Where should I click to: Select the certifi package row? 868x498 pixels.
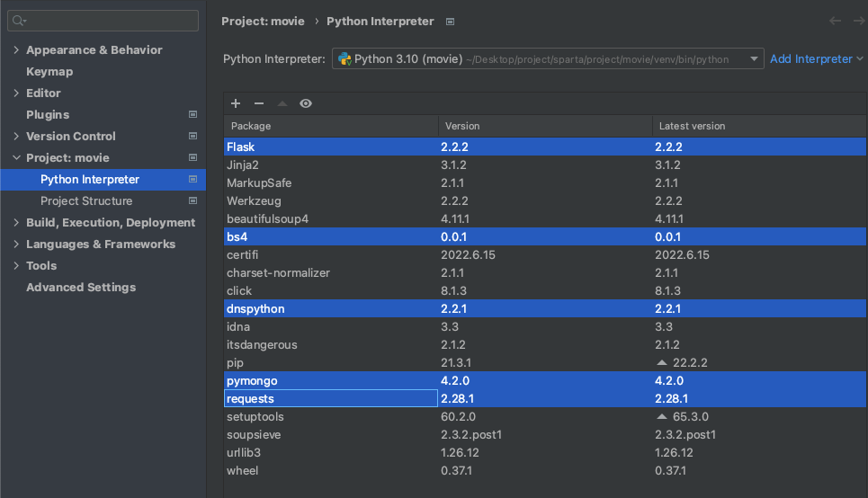(545, 254)
